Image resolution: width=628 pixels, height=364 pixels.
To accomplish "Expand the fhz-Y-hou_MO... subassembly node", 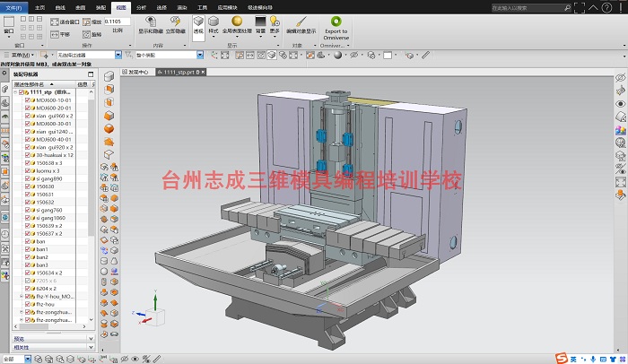I will pyautogui.click(x=22, y=297).
